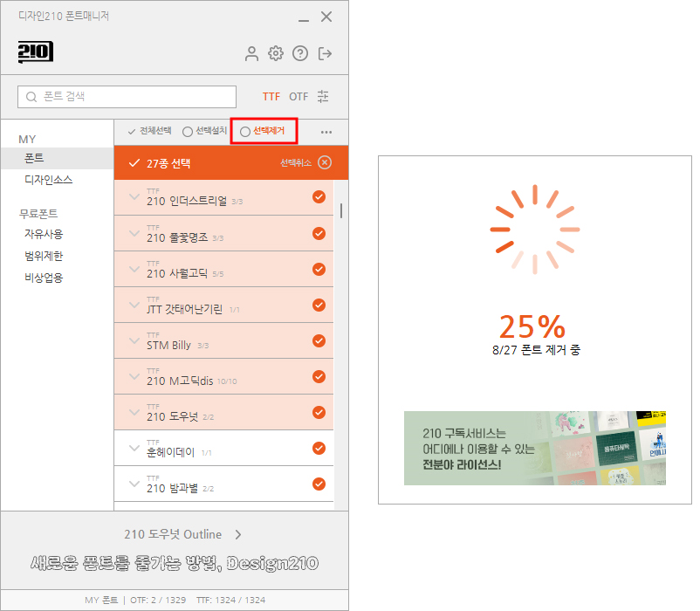
Task: Click 선택취소 to cancel selection
Action: (x=296, y=163)
